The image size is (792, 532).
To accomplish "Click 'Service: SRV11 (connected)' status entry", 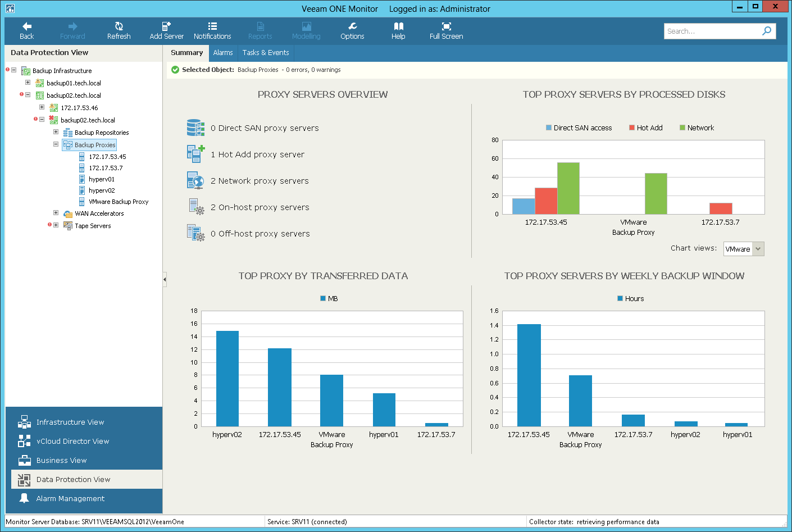I will pyautogui.click(x=307, y=522).
